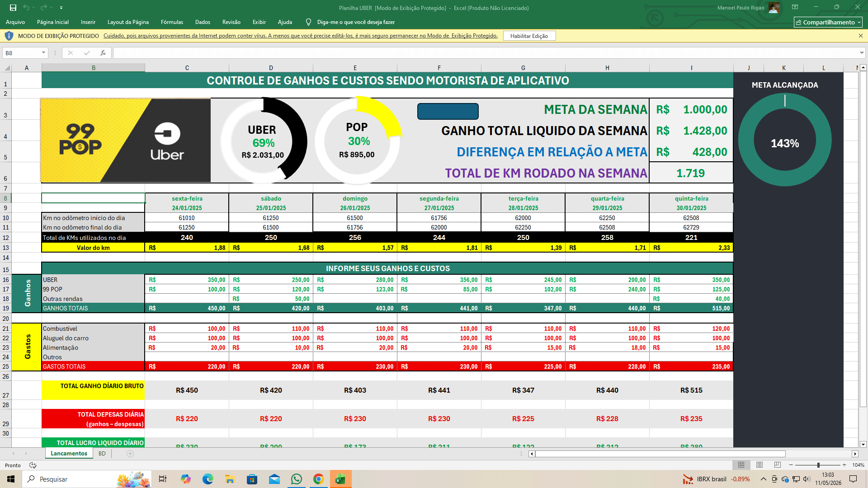
Task: Open the Arquivo menu
Action: coord(15,22)
